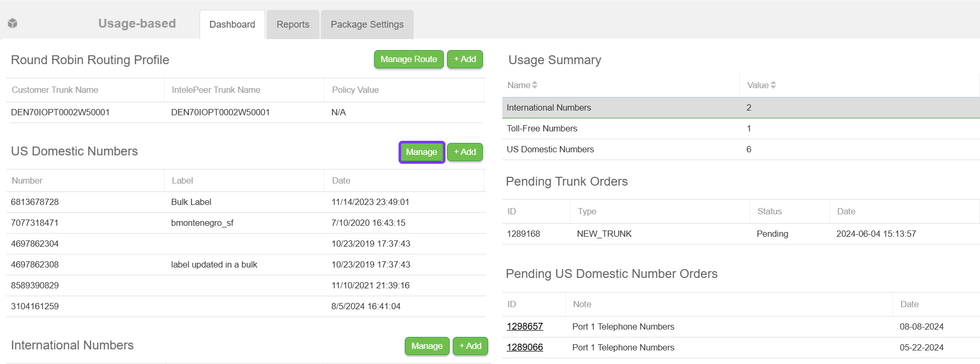The width and height of the screenshot is (980, 364).
Task: Manage US Domestic Numbers
Action: coord(421,152)
